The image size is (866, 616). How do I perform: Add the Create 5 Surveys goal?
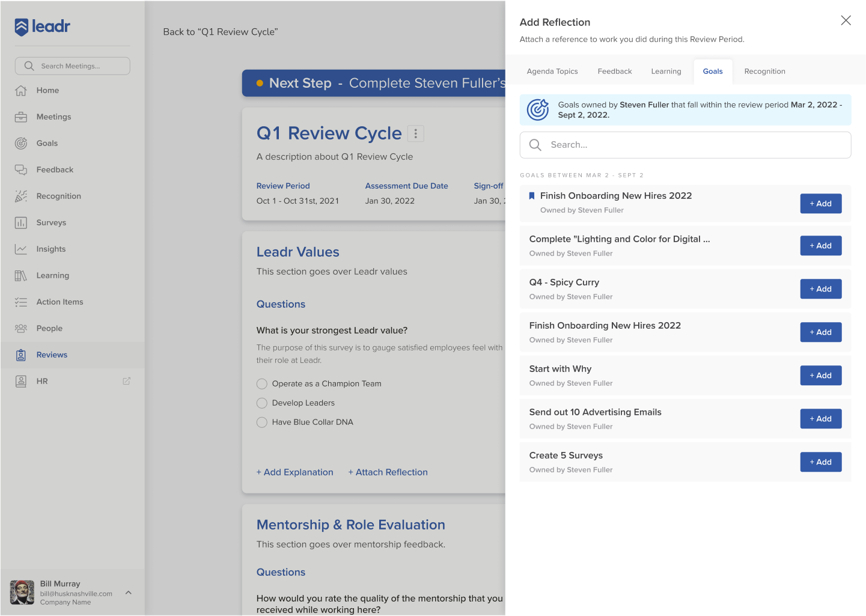[x=821, y=462]
